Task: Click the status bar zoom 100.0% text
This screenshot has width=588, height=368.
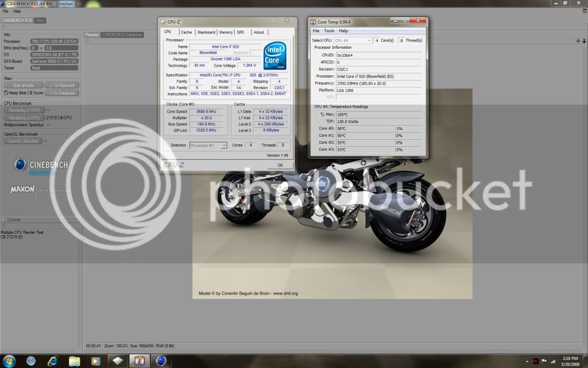Action: coord(115,346)
